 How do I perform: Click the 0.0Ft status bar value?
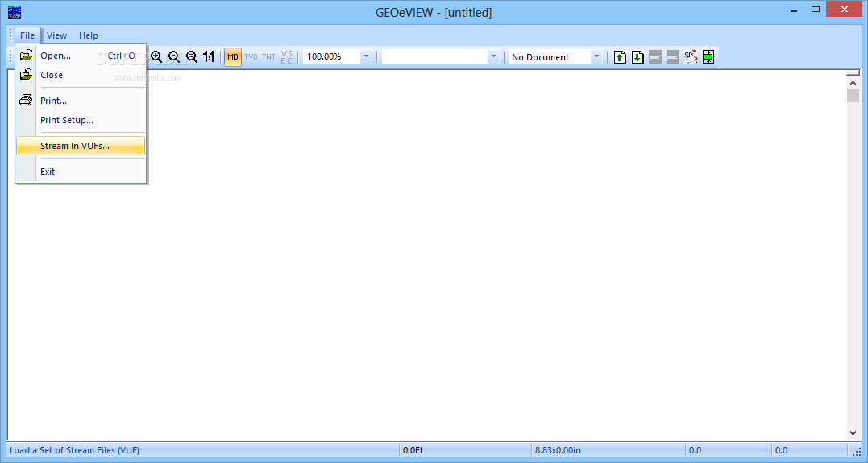[x=413, y=450]
